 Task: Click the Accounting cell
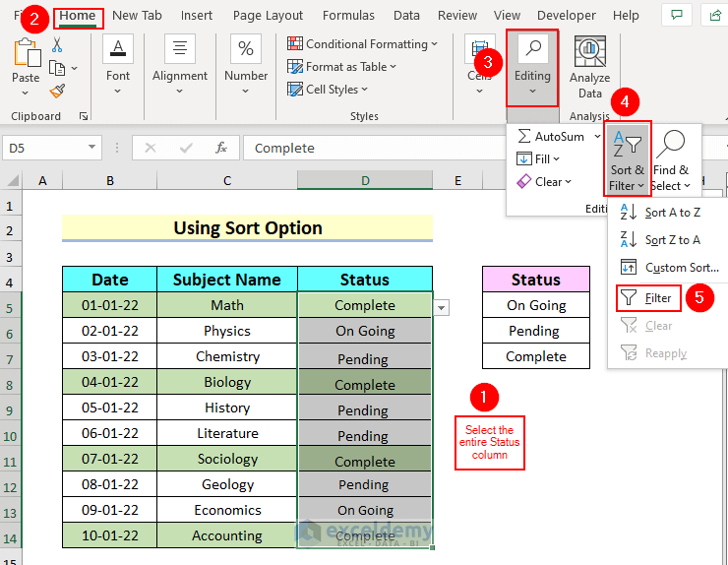[x=227, y=535]
